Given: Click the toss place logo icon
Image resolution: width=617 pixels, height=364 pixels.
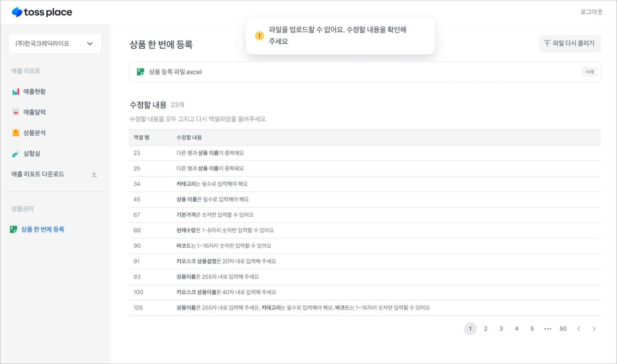Looking at the screenshot, I should point(17,12).
